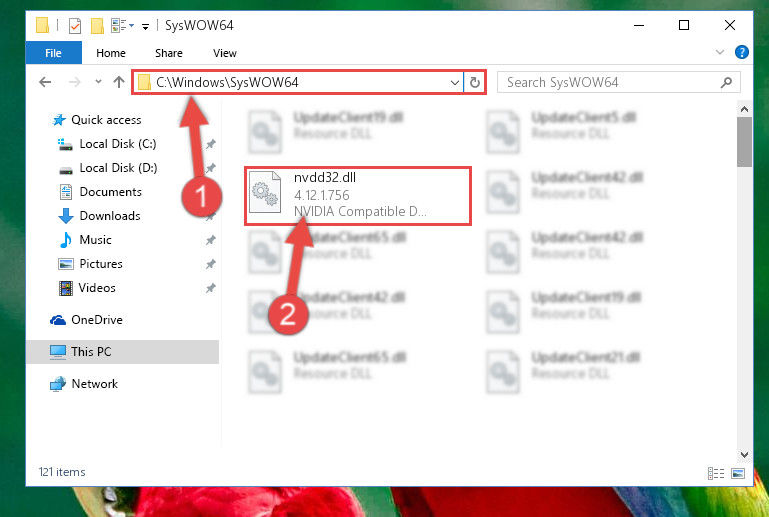Open the recent locations dropdown arrow
The image size is (769, 517).
pyautogui.click(x=98, y=82)
